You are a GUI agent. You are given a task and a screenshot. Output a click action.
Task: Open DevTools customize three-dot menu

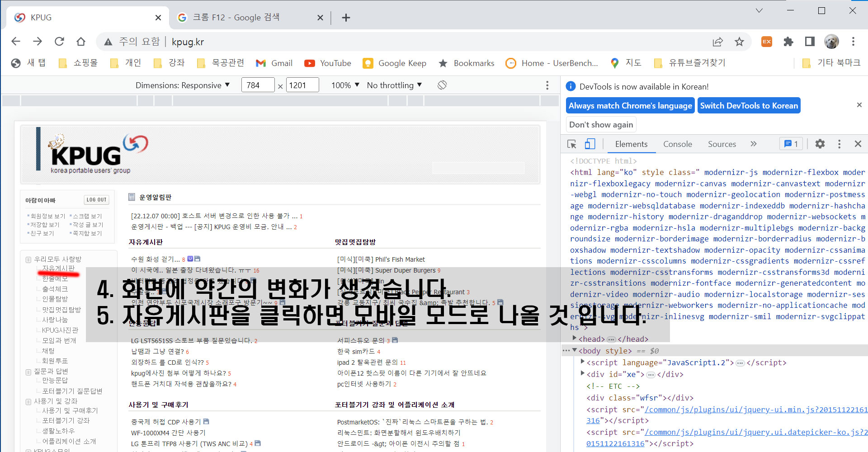click(839, 144)
